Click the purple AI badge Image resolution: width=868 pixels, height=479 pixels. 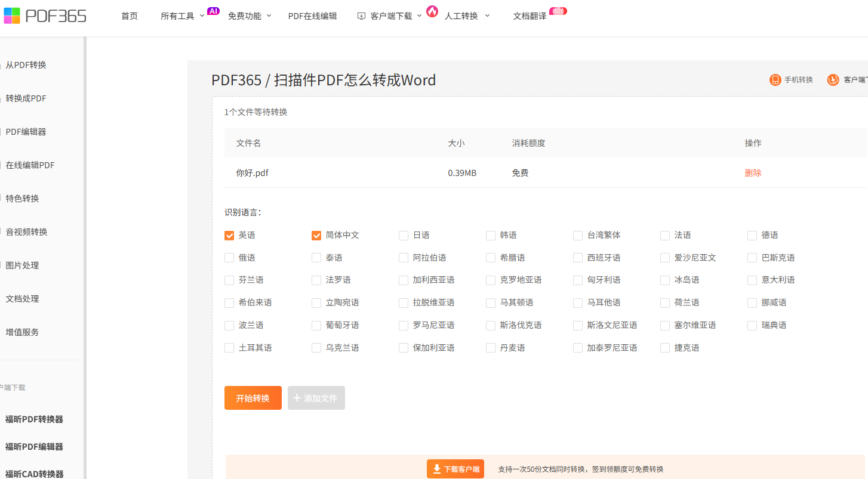(213, 11)
